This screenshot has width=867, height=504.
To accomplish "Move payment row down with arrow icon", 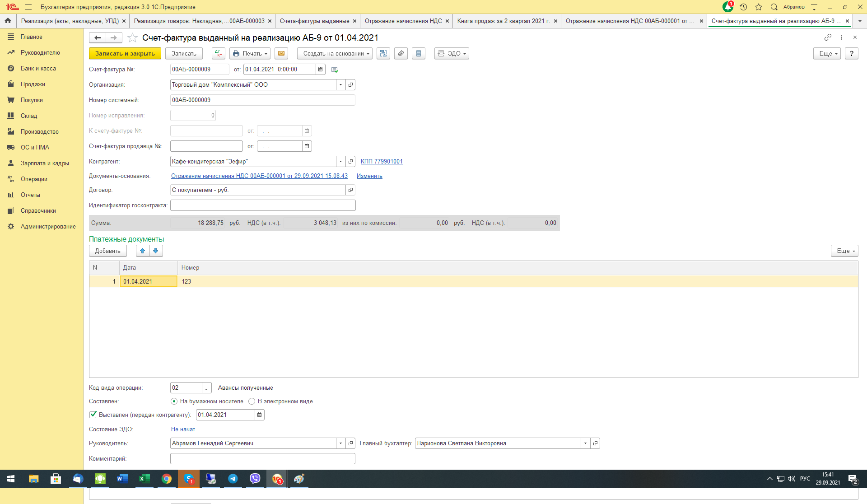I will point(156,251).
